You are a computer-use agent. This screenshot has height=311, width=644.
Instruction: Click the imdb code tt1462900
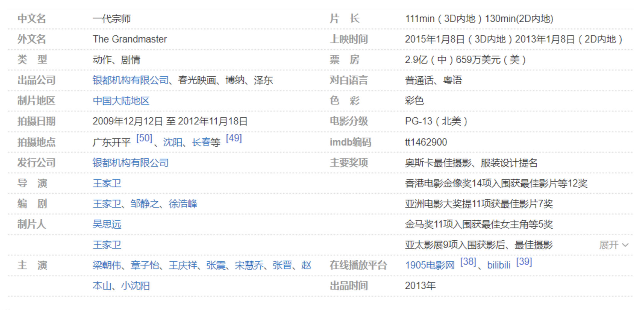(x=426, y=142)
